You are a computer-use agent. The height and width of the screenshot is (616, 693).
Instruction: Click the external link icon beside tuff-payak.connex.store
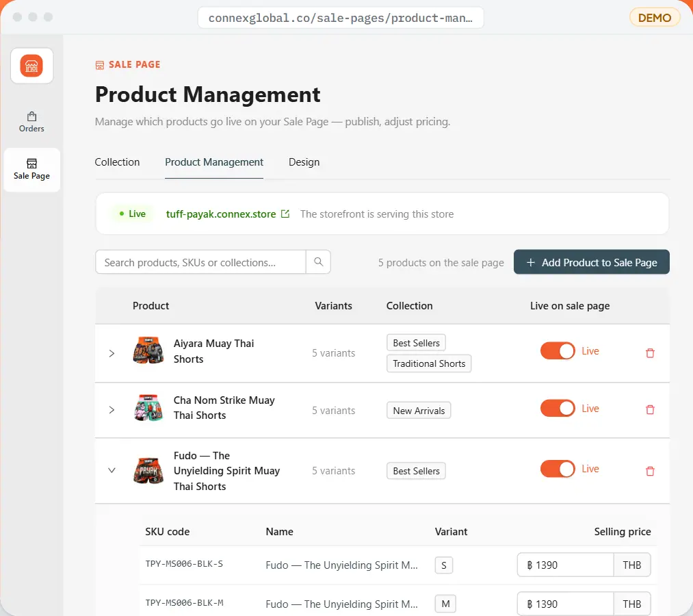(x=285, y=214)
